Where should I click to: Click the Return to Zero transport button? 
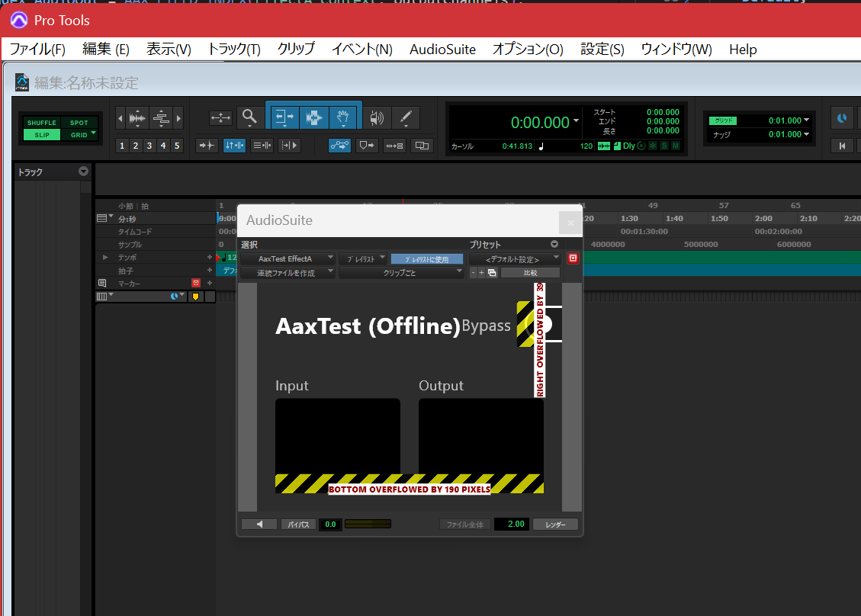pos(842,146)
